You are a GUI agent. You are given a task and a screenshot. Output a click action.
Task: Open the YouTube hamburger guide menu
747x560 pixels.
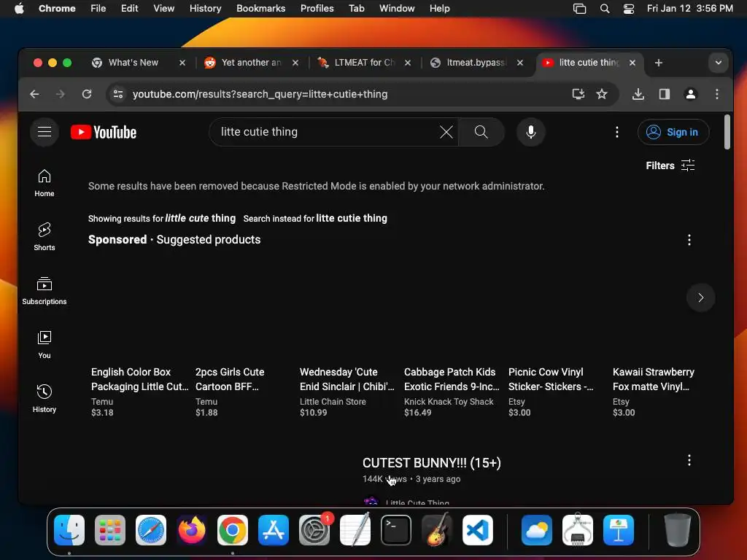coord(44,131)
